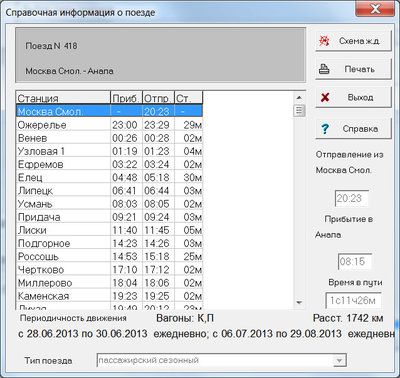Click the printer icon for Печать
The height and width of the screenshot is (378, 400).
[324, 69]
